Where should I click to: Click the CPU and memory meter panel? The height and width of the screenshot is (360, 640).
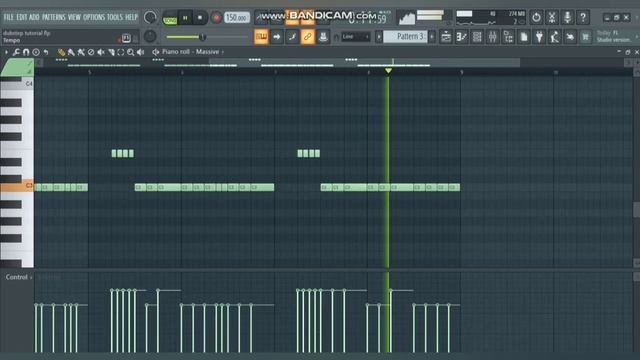tap(491, 18)
